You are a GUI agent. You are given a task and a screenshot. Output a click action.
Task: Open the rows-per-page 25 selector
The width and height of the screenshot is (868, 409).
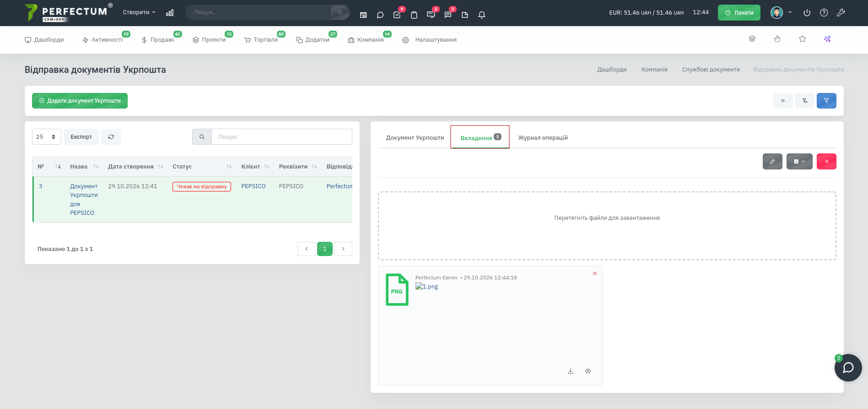47,136
